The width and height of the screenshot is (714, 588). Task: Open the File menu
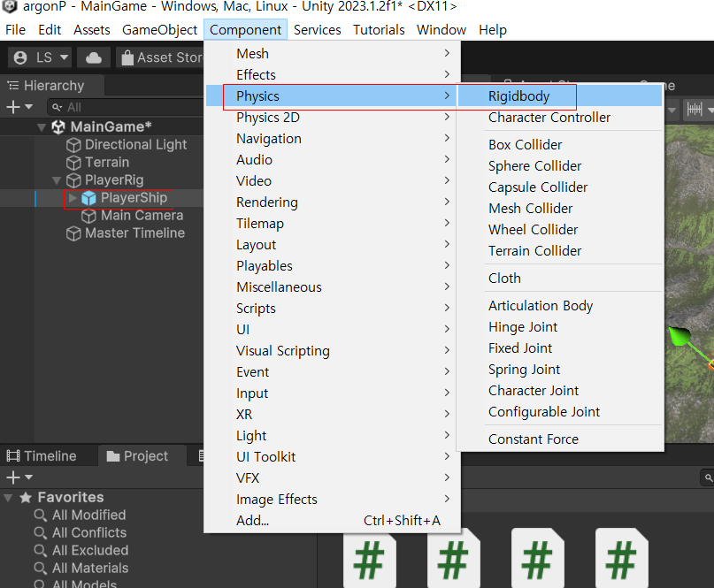click(15, 30)
